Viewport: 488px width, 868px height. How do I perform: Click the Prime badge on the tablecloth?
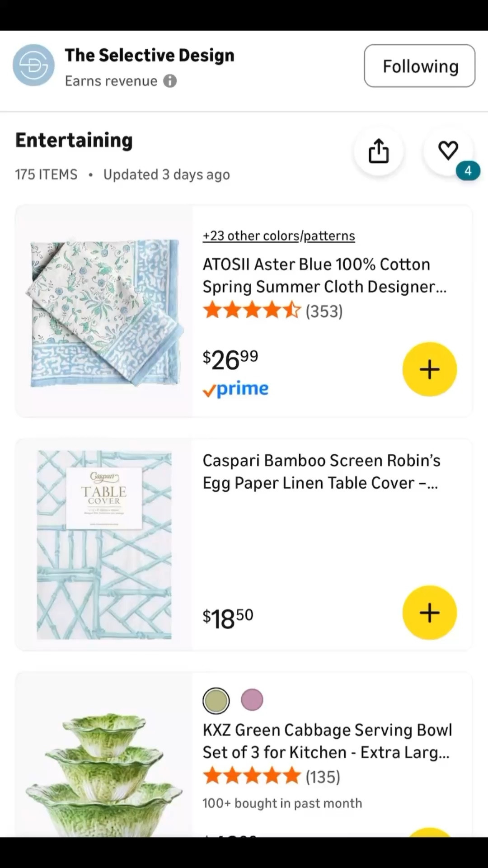click(236, 389)
